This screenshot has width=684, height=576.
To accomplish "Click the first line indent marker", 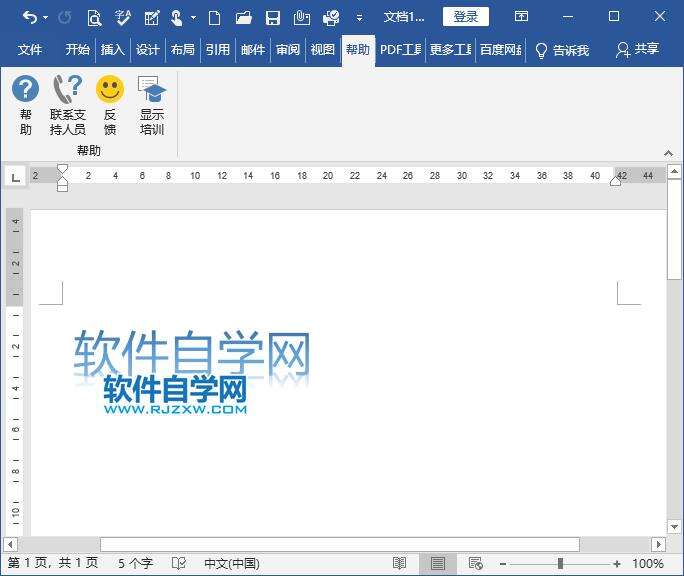I will tap(62, 168).
